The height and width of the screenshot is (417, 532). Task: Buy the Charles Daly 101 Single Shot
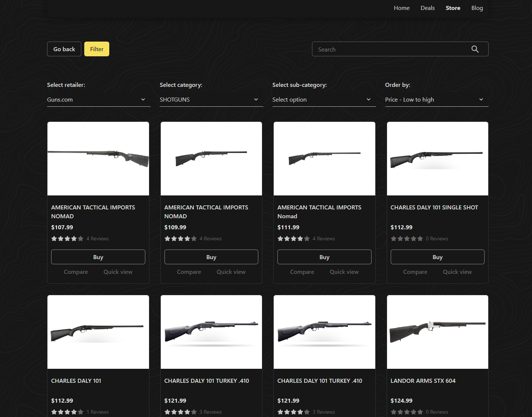(437, 257)
